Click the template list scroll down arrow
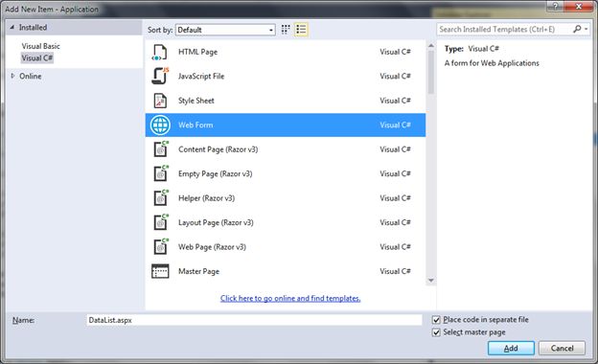 point(431,281)
